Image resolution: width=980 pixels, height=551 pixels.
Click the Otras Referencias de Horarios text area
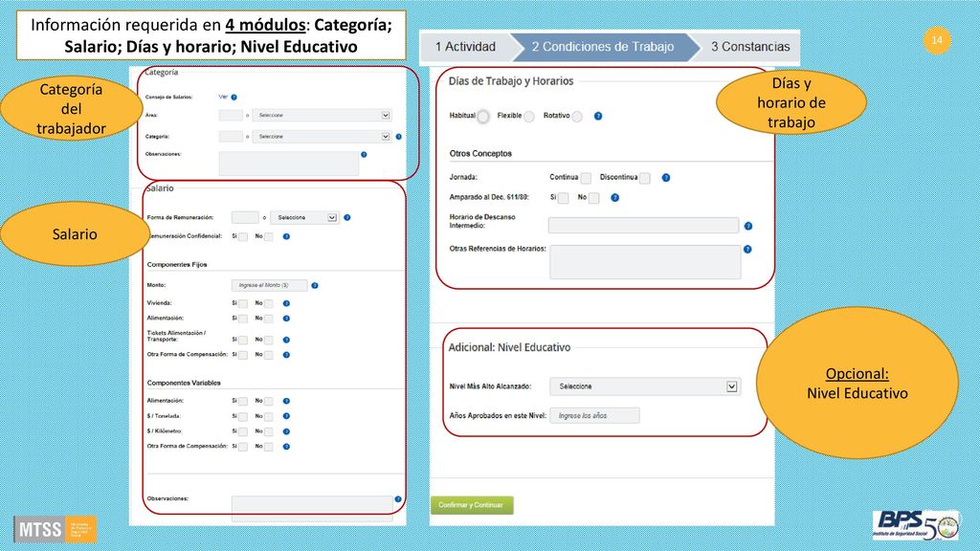coord(646,262)
